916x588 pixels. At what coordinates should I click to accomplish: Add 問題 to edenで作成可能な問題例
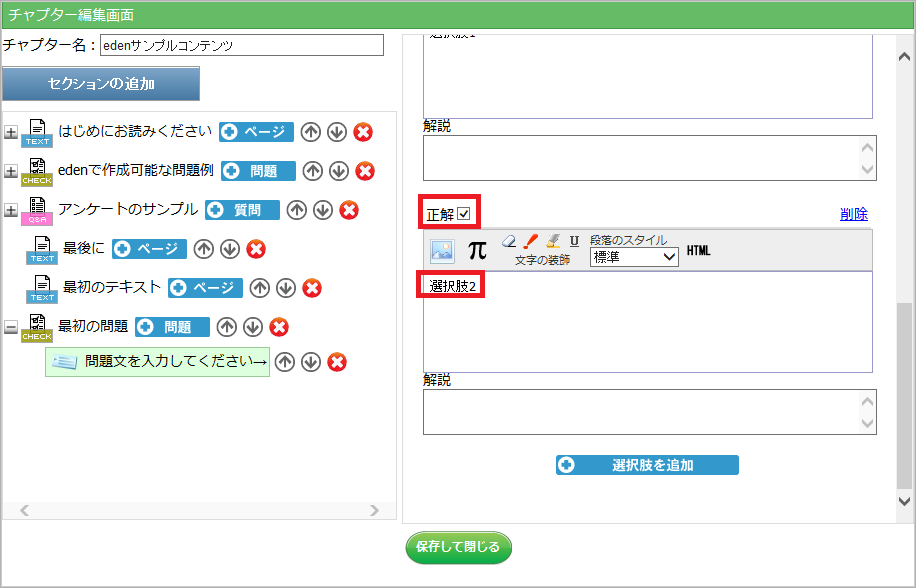[x=259, y=171]
